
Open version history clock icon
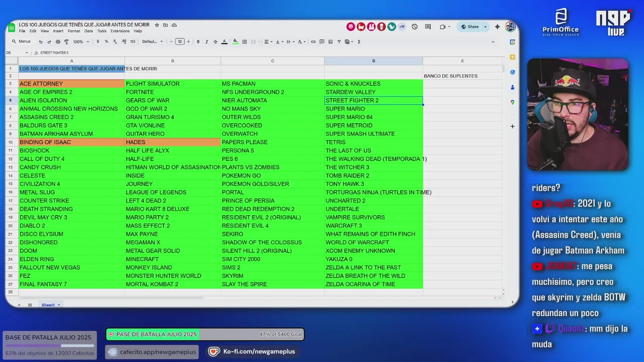click(415, 27)
